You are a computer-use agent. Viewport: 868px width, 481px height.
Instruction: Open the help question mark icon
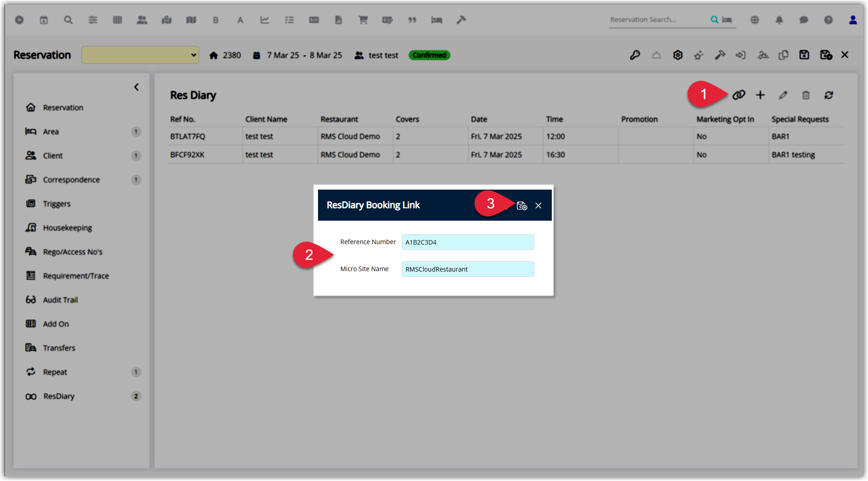tap(828, 20)
